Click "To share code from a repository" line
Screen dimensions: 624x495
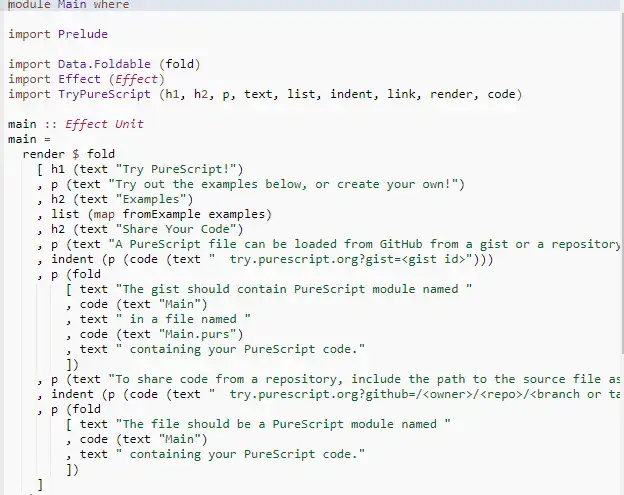tap(330, 379)
